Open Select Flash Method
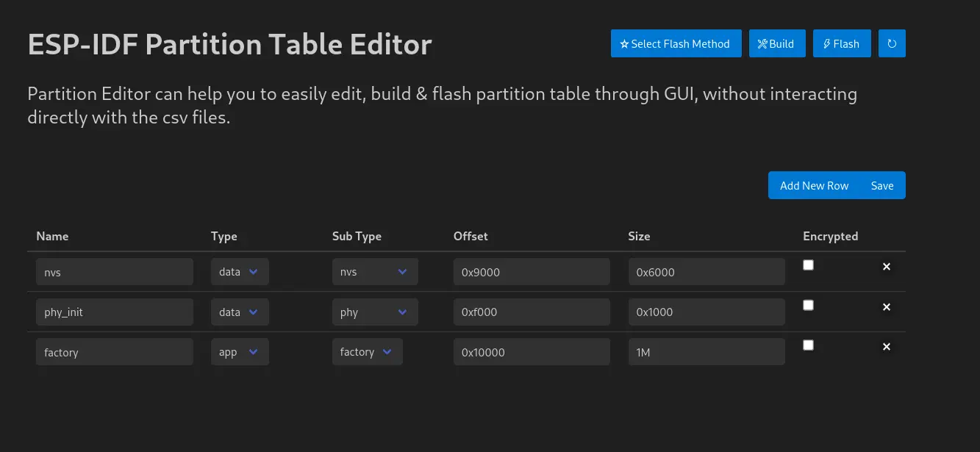The width and height of the screenshot is (980, 452). tap(676, 43)
